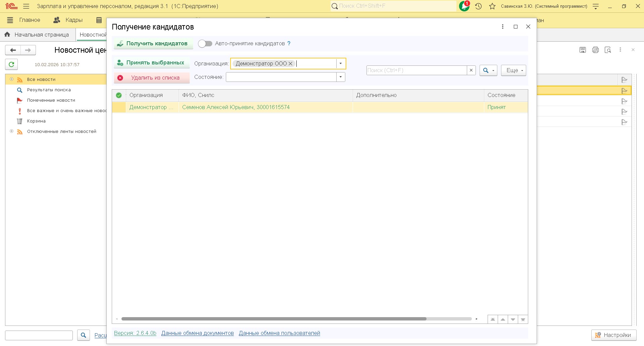
Task: Open the Еще menu dropdown
Action: [513, 70]
